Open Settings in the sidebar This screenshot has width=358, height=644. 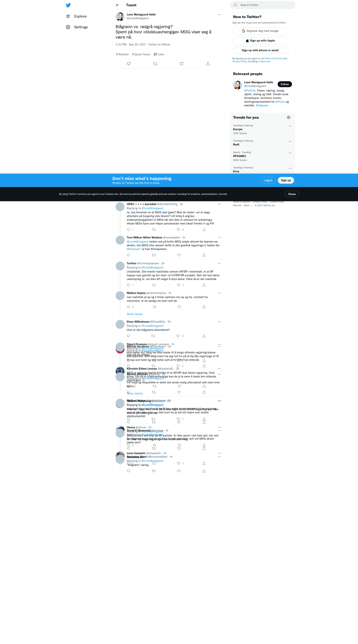(77, 27)
